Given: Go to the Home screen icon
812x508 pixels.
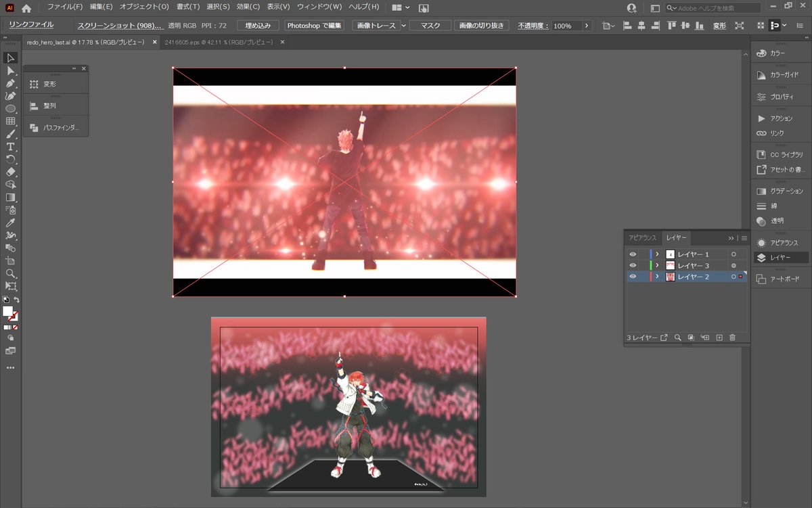Looking at the screenshot, I should (26, 8).
